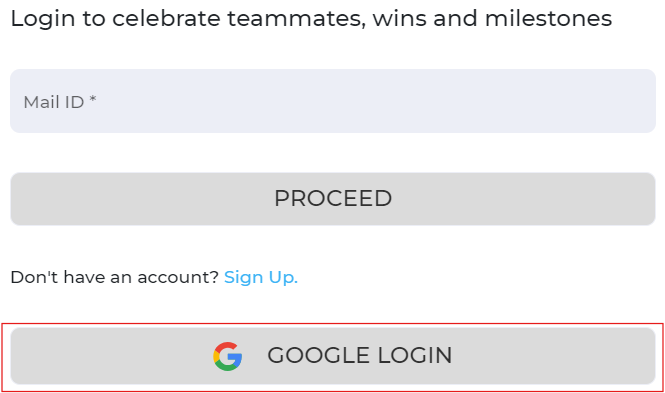This screenshot has height=393, width=665.
Task: Click the GOOGLE LOGIN button
Action: [x=333, y=356]
